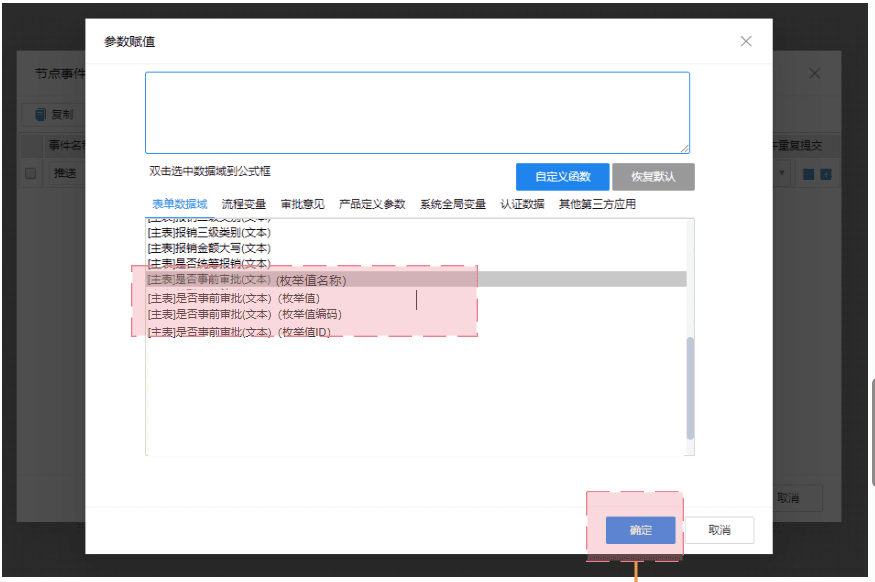
Task: Cancel the 参数赋值 dialog with 取消
Action: pos(719,530)
